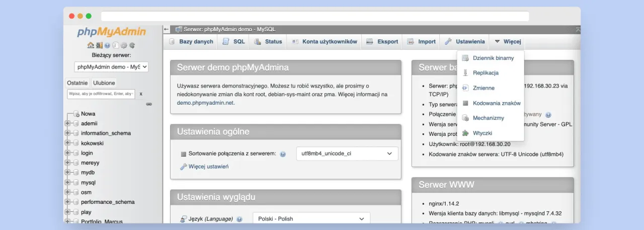
Task: Open Konta użytkowników tab
Action: (325, 42)
